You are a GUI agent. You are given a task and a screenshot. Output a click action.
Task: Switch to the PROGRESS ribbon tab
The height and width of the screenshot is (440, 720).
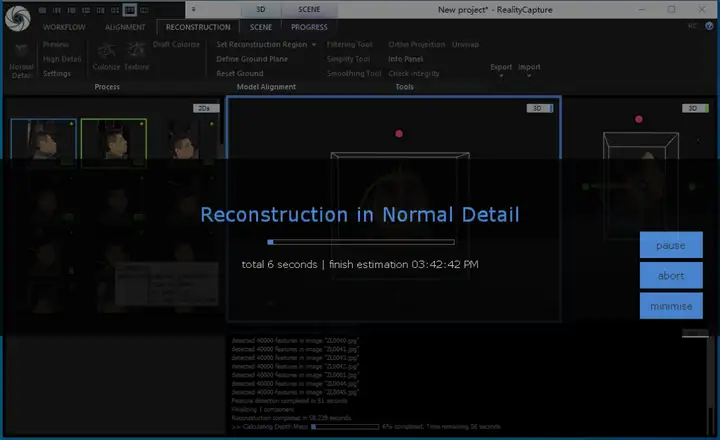[x=309, y=27]
